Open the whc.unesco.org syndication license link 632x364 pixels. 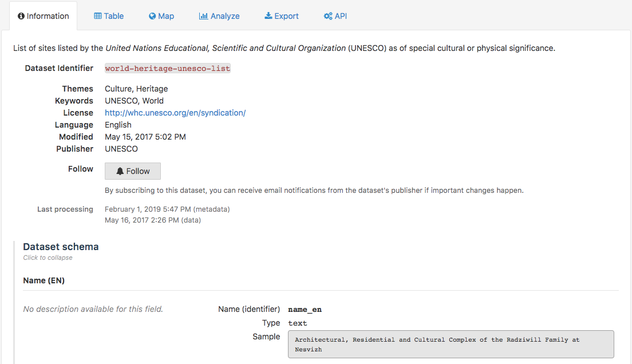[x=175, y=113]
